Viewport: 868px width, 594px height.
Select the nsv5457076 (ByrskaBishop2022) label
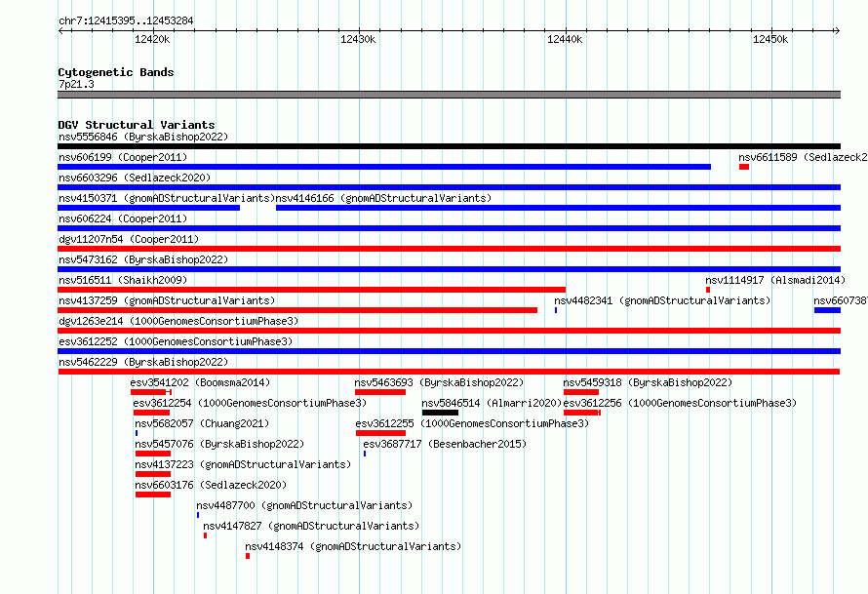pyautogui.click(x=219, y=444)
